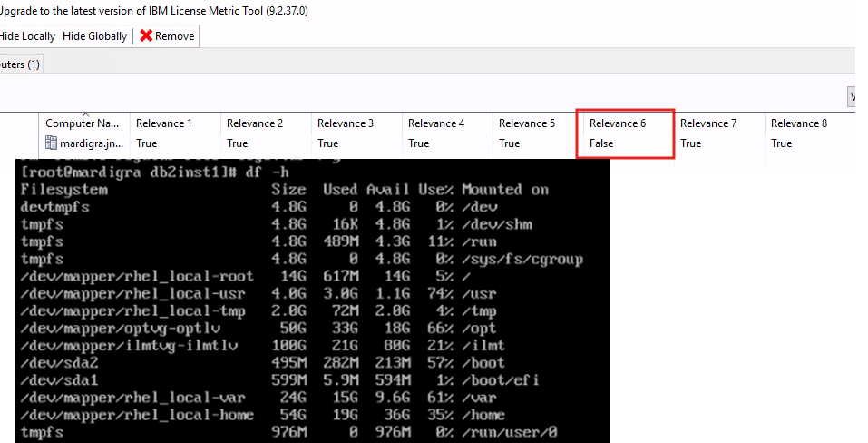Sort by Relevance 1 column header
Viewport: 868px width, 443px height.
[164, 123]
